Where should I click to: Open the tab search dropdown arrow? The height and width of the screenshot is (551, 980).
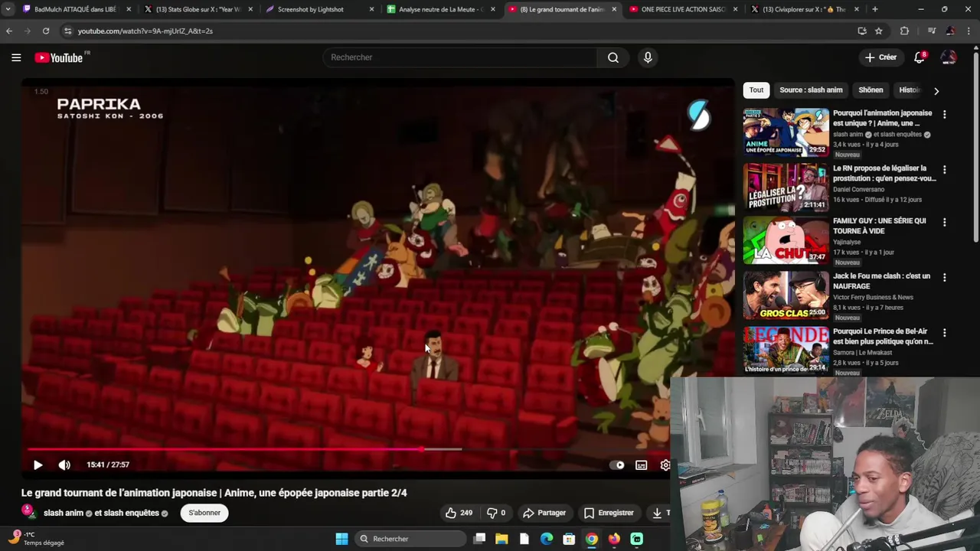tap(8, 9)
